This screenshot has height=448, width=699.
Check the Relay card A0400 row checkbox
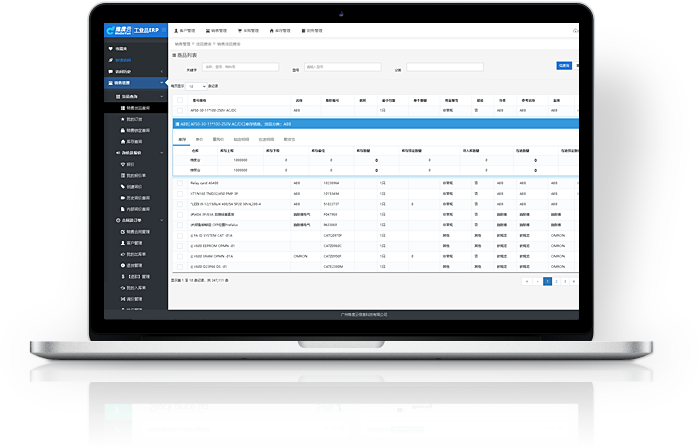[x=178, y=184]
